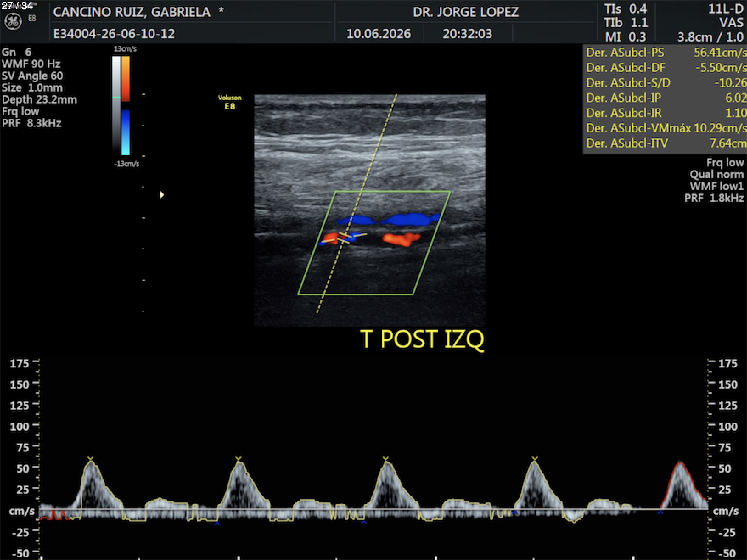Click the Voluson E8 watermark

[x=230, y=102]
